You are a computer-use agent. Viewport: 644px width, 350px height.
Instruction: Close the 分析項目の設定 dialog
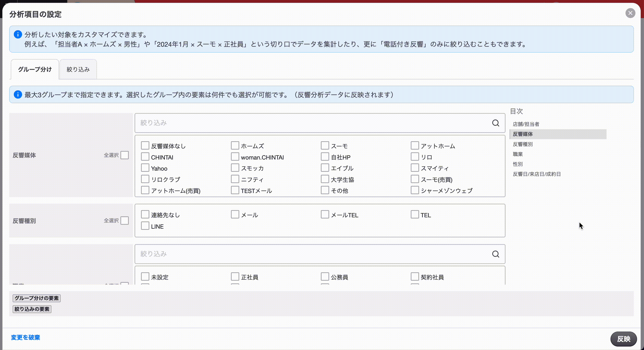pyautogui.click(x=630, y=13)
